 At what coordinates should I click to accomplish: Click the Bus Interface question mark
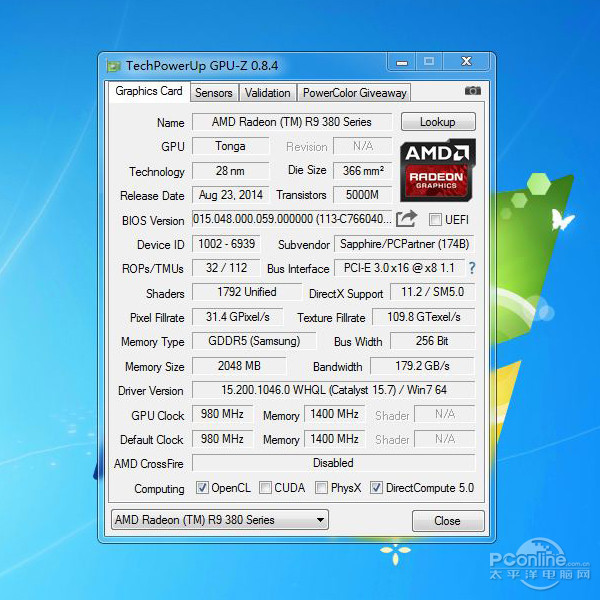[x=472, y=268]
